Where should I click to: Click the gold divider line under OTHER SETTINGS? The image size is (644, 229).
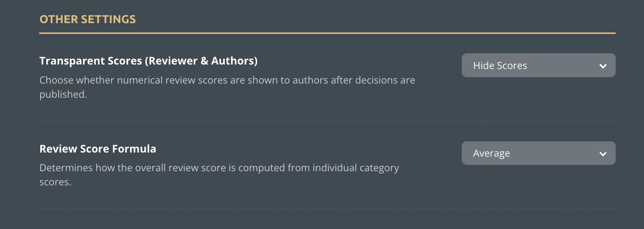[327, 33]
